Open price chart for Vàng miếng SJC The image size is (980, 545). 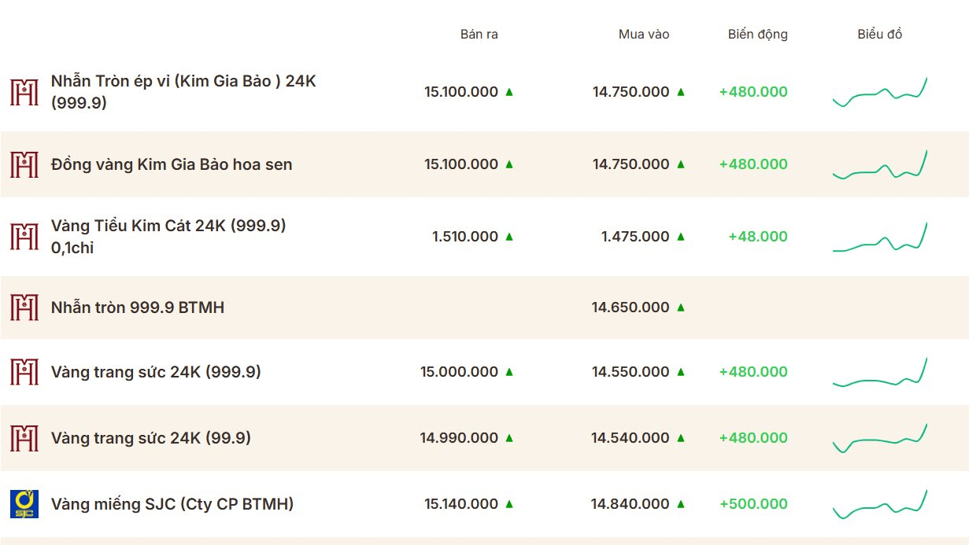(880, 504)
